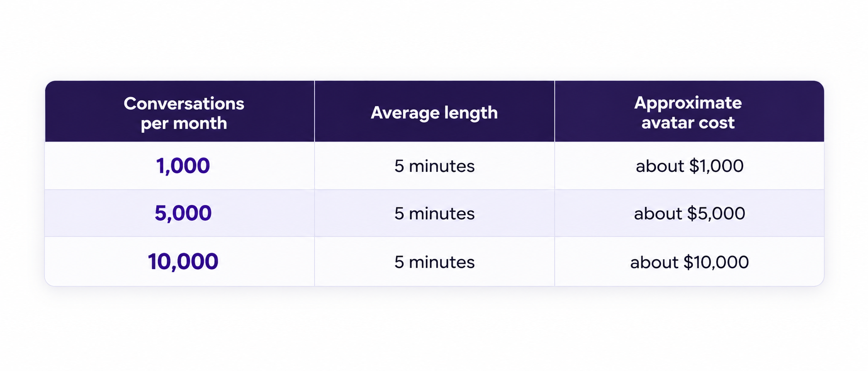Click the words "avatar cost" in the header

click(688, 123)
